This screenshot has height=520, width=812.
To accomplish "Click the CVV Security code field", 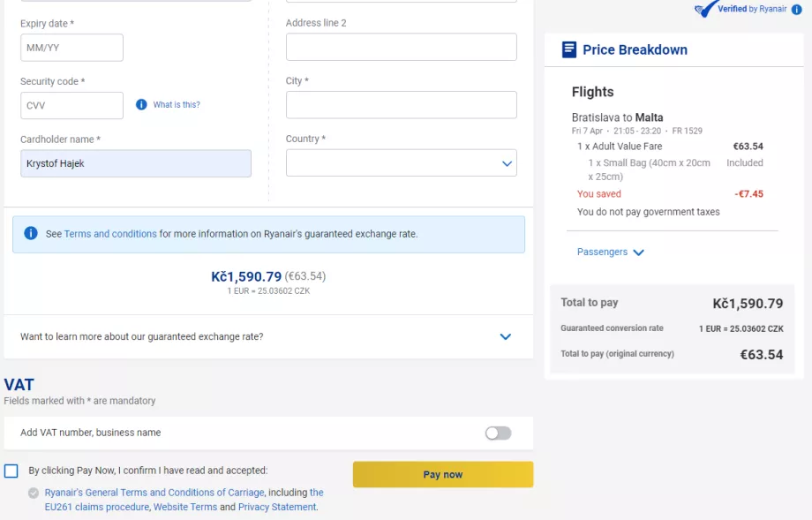I will point(71,105).
